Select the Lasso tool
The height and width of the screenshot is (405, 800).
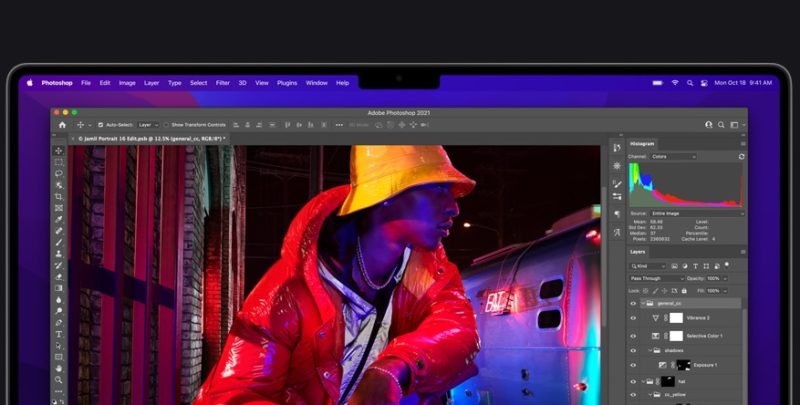(59, 173)
